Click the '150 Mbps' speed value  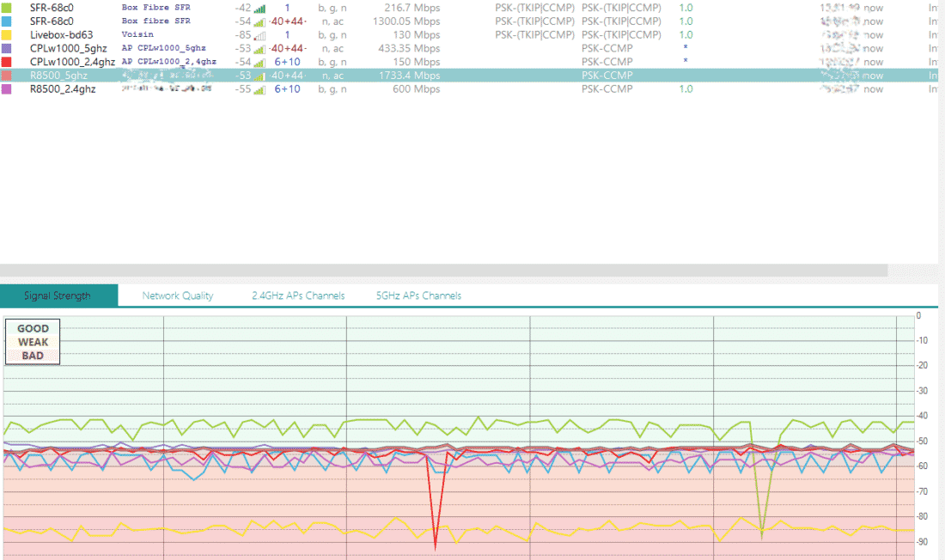pos(417,62)
